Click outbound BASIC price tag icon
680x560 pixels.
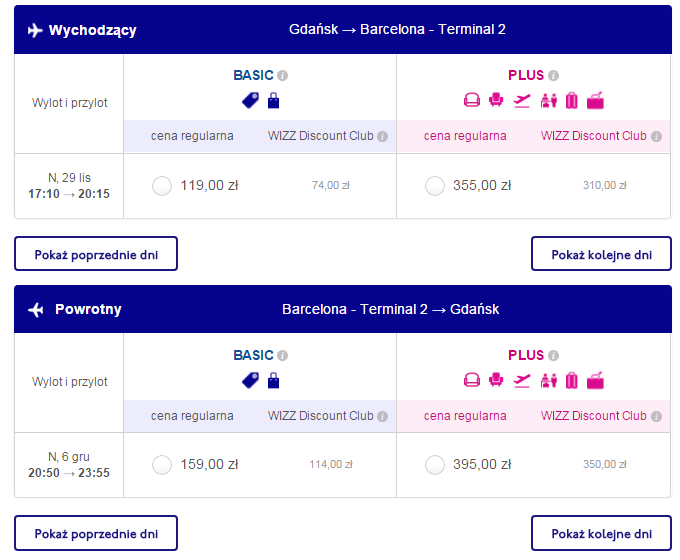(250, 101)
